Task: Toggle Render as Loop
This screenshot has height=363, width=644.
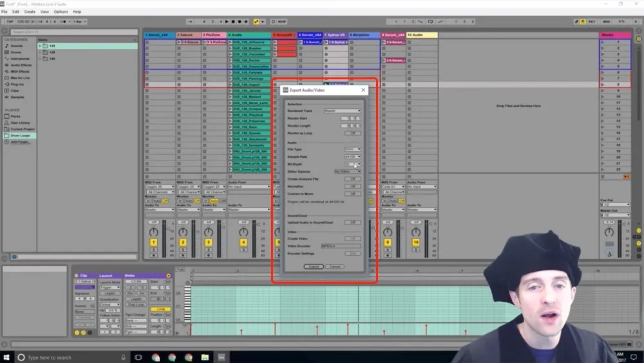Action: point(352,133)
